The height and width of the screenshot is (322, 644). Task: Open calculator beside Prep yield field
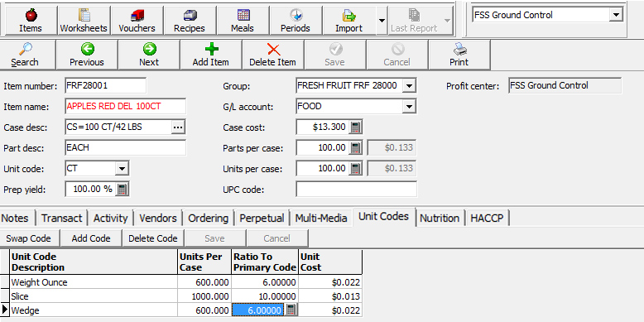[x=122, y=190]
